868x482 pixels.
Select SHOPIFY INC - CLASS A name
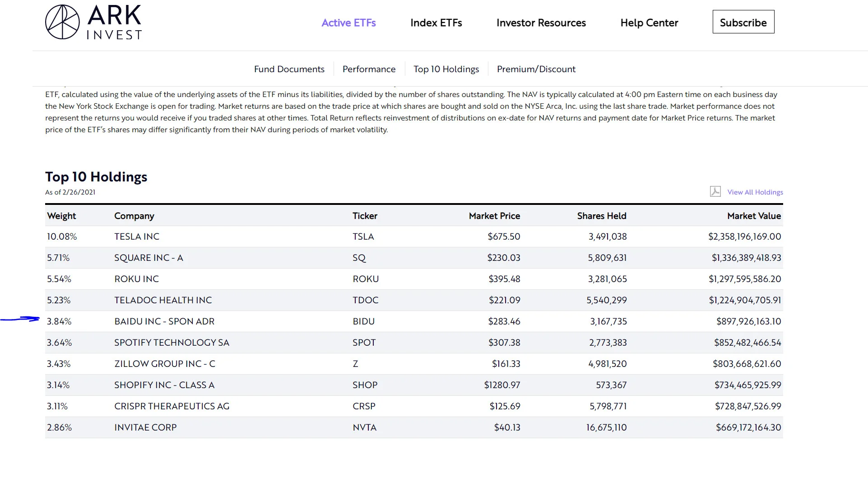(164, 385)
